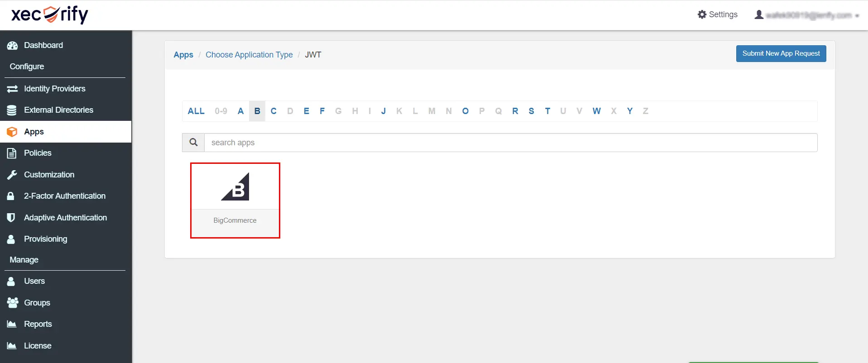The height and width of the screenshot is (363, 868).
Task: Select the letter B filter
Action: [x=257, y=111]
